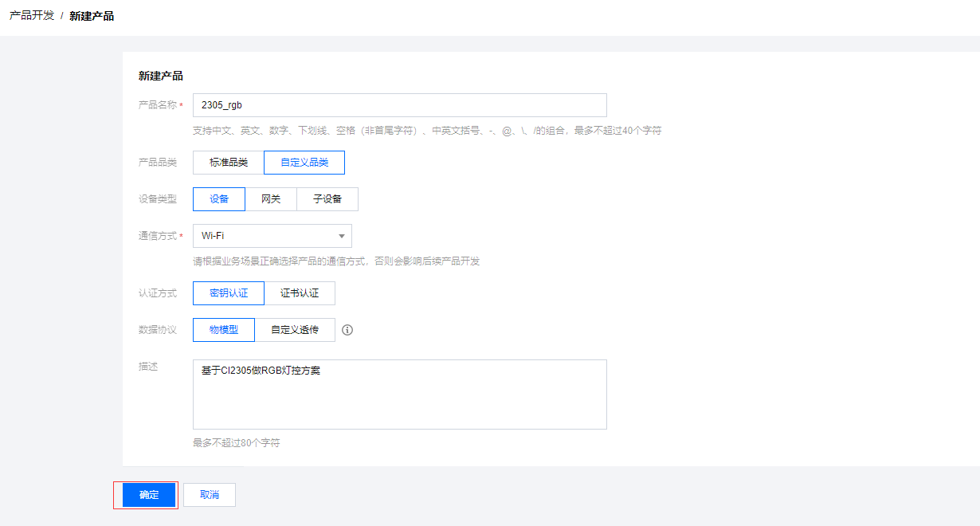The width and height of the screenshot is (980, 526).
Task: Select the 标准品类 product category
Action: 229,163
